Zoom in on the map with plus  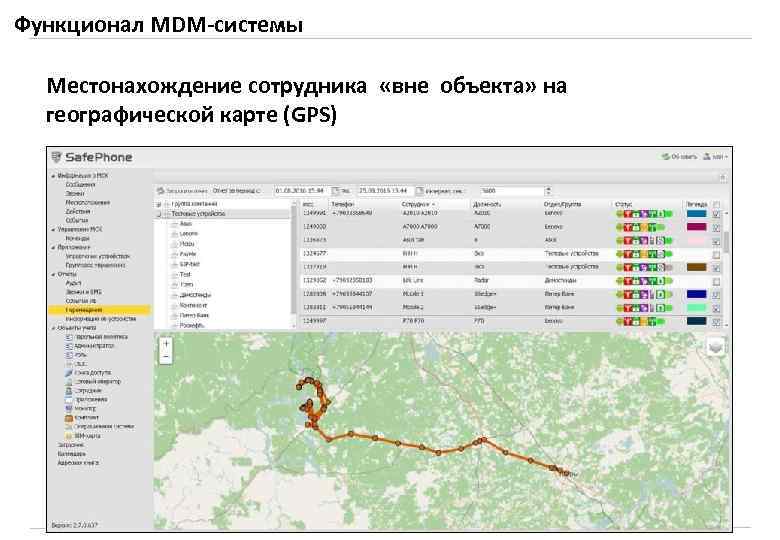pyautogui.click(x=166, y=344)
